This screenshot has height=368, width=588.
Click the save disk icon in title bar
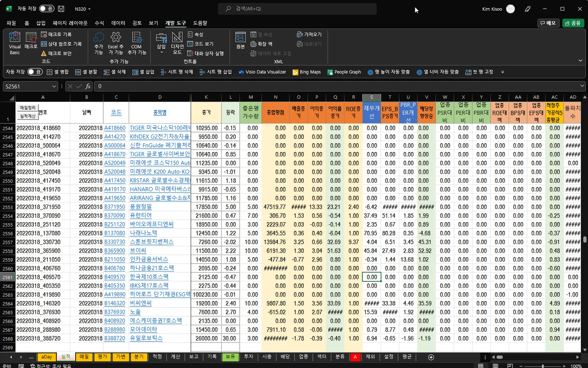tap(61, 9)
